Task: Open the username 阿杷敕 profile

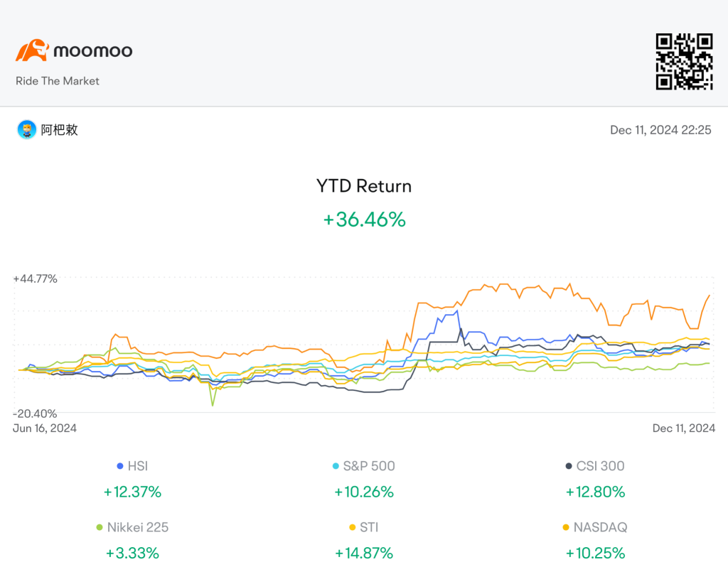Action: coord(60,130)
